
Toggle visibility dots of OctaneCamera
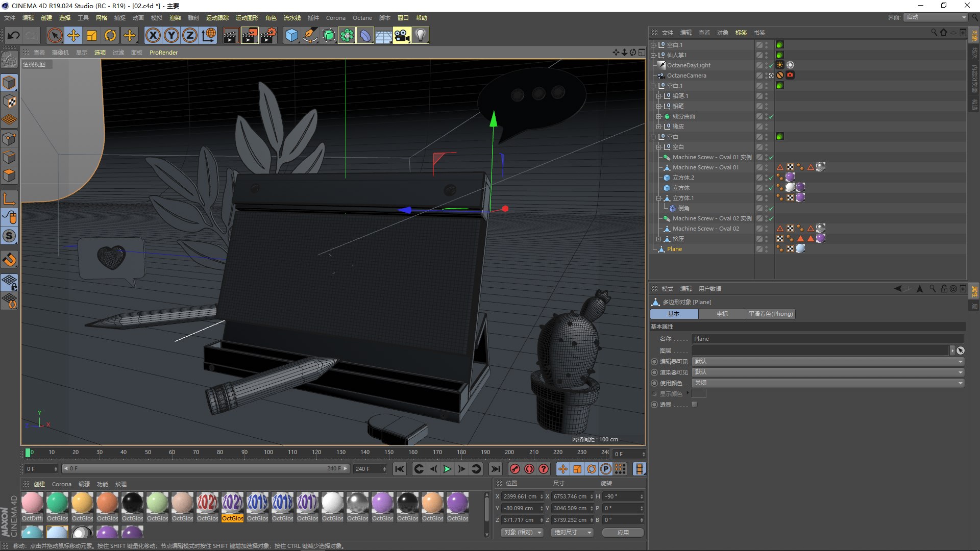[766, 76]
